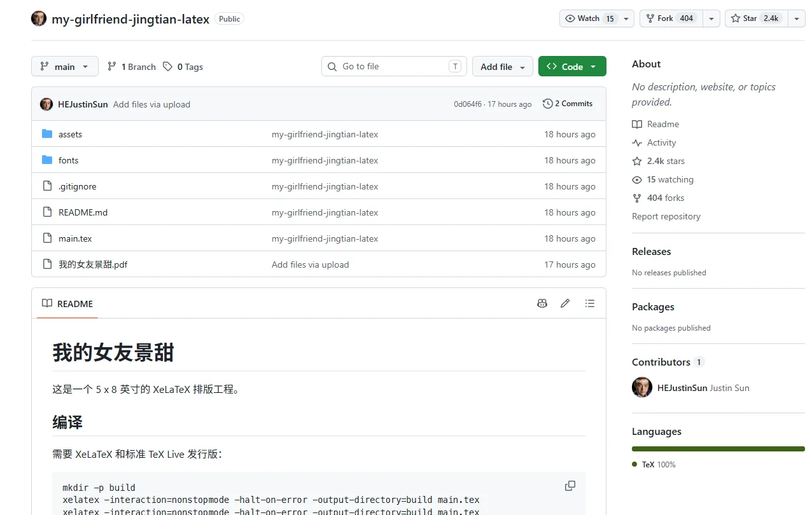Click the .gitignore file icon

pos(47,186)
